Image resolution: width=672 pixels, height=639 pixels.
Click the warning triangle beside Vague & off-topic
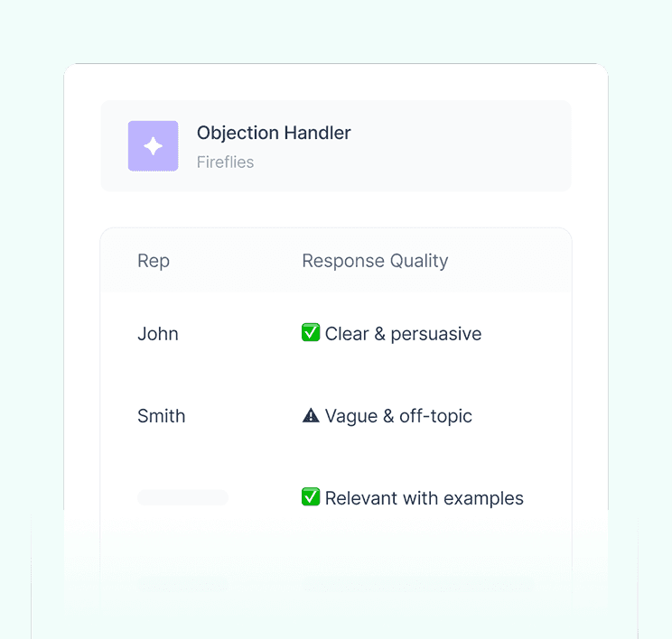click(311, 415)
